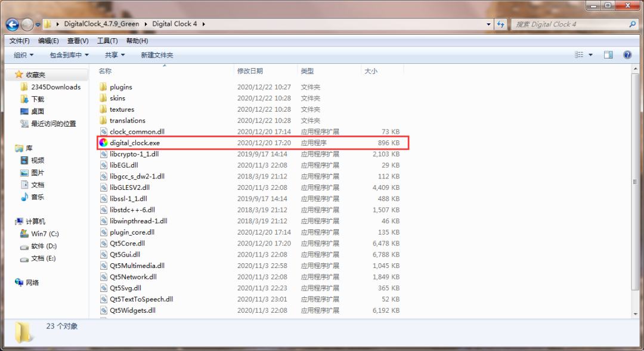Screen dimensions: 644x351
Task: Change view with the view icon
Action: point(578,55)
